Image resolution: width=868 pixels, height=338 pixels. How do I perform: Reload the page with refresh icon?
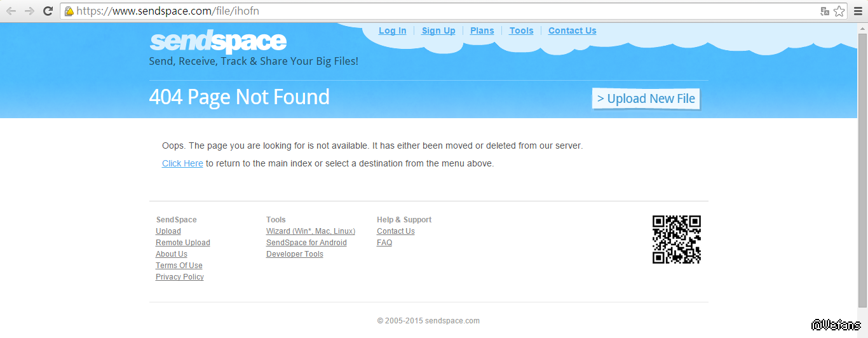[x=48, y=11]
